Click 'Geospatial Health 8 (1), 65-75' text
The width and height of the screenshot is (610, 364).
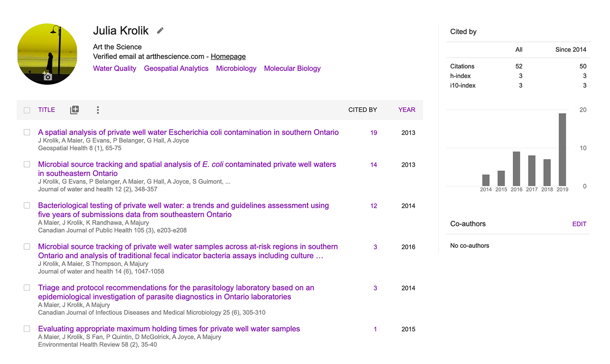(x=80, y=148)
